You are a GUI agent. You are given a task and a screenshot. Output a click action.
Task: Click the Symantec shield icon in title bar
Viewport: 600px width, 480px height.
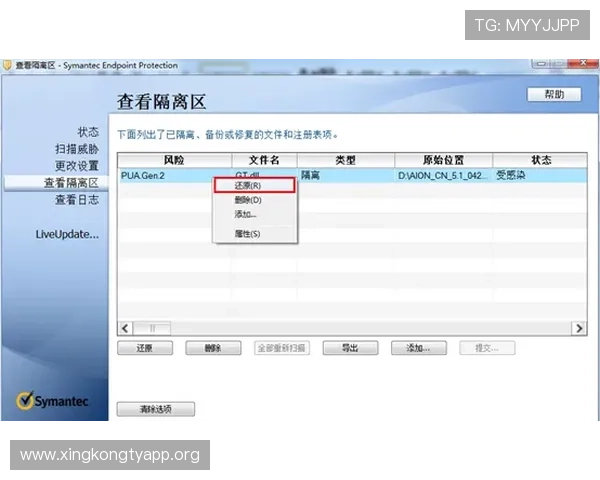click(7, 65)
